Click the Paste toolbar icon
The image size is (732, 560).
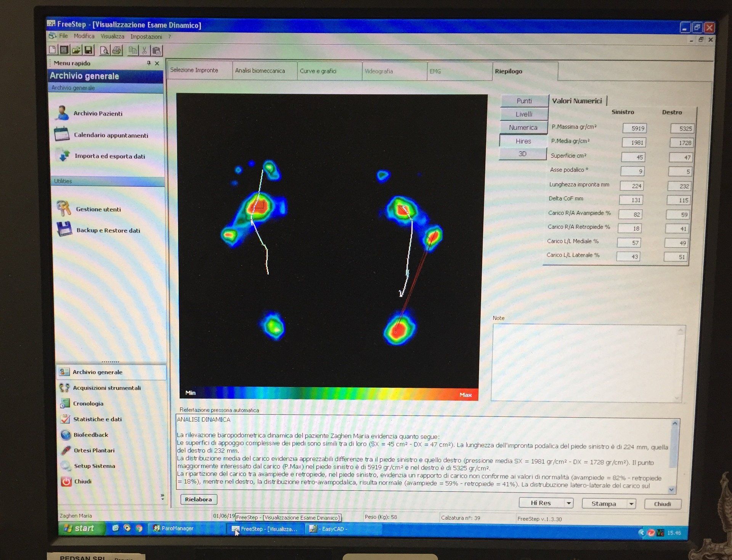coord(157,51)
